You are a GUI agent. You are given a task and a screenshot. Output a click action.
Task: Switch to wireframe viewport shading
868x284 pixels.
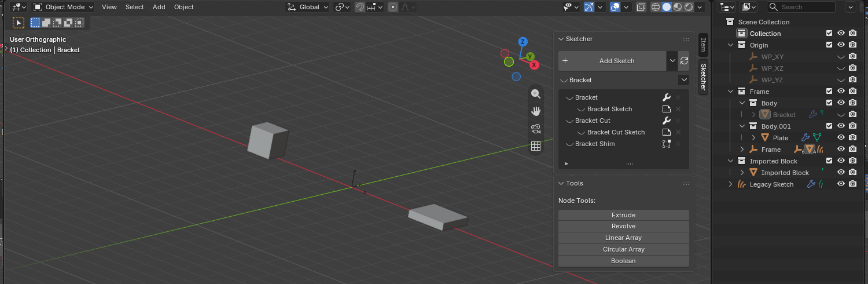pos(656,7)
